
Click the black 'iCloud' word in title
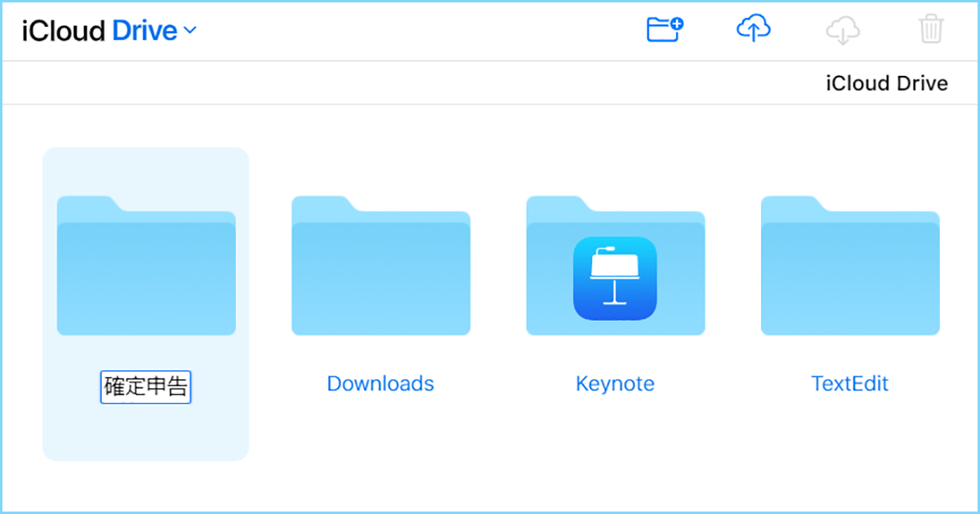pos(64,31)
